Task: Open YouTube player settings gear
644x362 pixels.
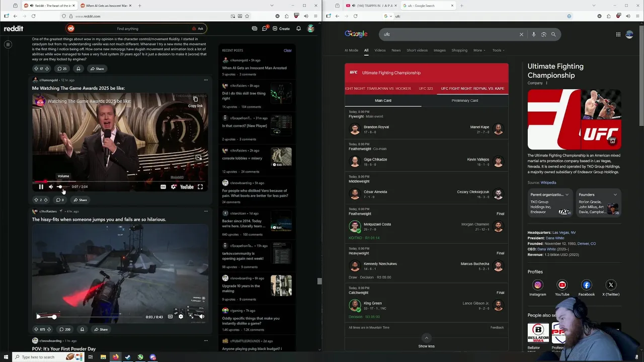Action: pyautogui.click(x=174, y=187)
